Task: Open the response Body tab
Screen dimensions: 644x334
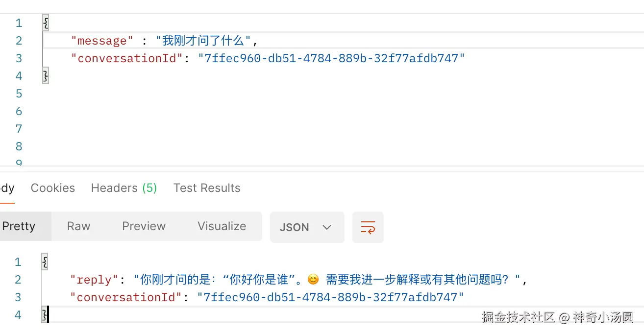Action: (7, 188)
